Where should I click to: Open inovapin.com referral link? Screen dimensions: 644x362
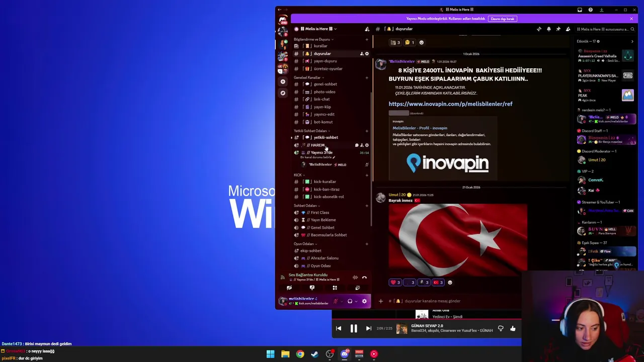click(x=450, y=104)
